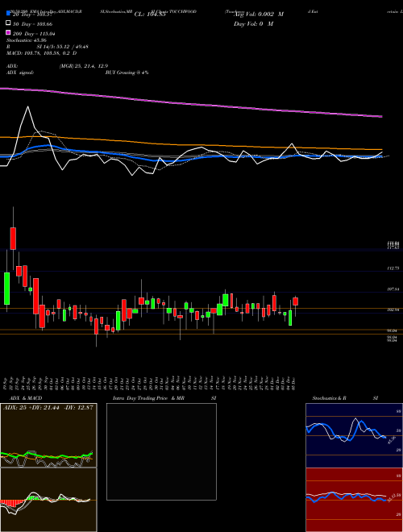Image resolution: width=403 pixels, height=532 pixels.
Task: Click the tall red candlestick near chart start
Action: click(13, 239)
